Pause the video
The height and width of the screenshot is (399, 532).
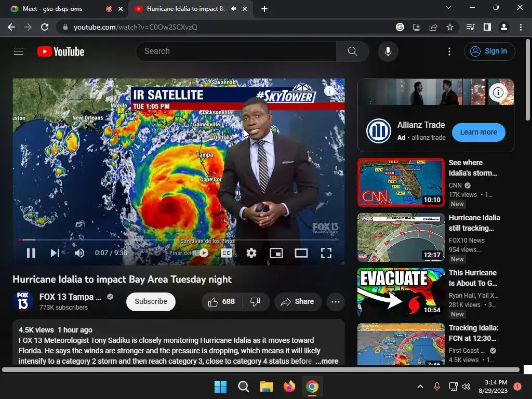(x=31, y=253)
